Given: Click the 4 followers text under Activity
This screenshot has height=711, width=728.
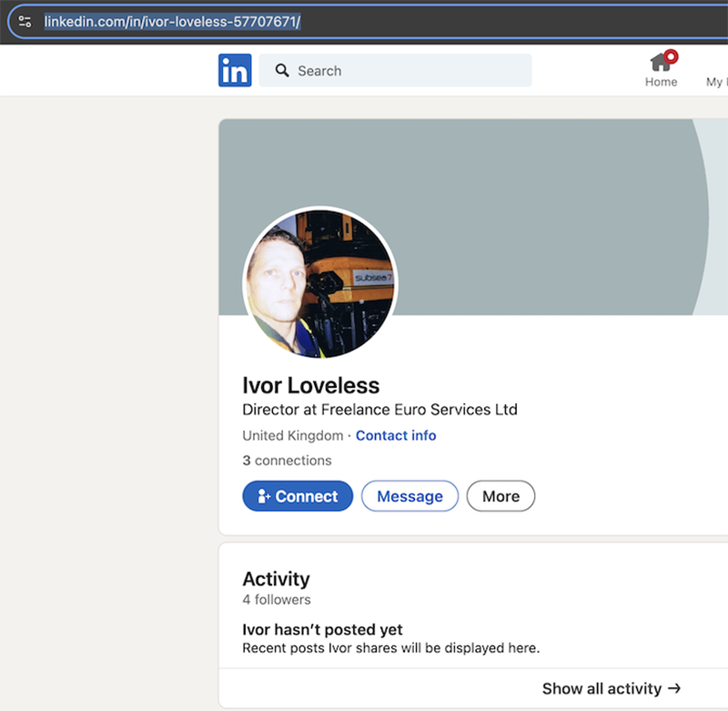Looking at the screenshot, I should tap(277, 599).
